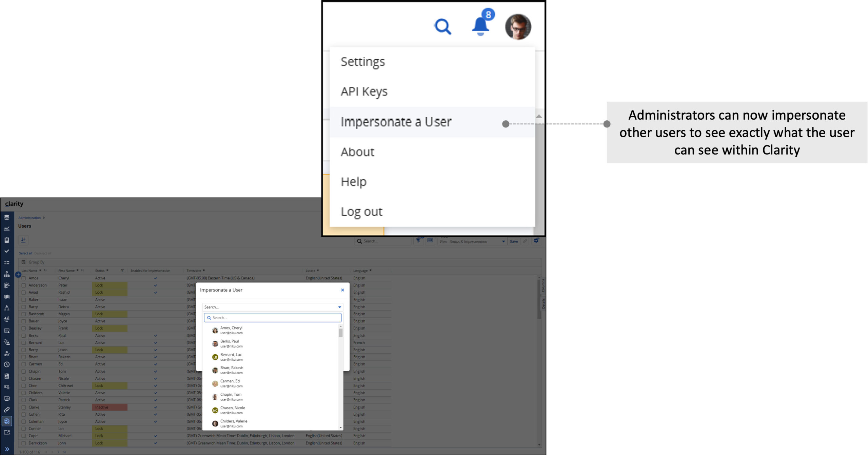Tick the checkbox for Bernard row
The width and height of the screenshot is (868, 456).
pyautogui.click(x=24, y=342)
